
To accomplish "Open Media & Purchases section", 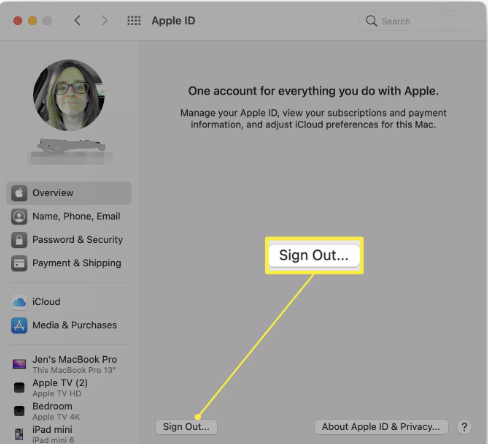I will 69,325.
